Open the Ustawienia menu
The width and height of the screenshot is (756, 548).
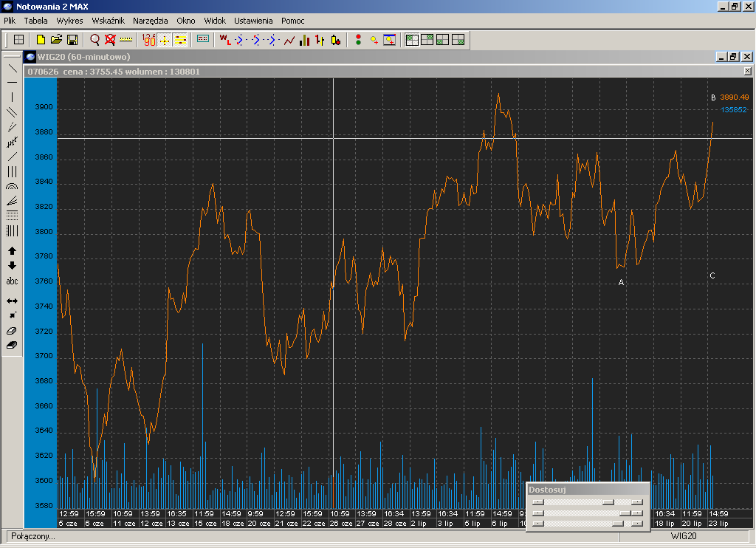[253, 21]
